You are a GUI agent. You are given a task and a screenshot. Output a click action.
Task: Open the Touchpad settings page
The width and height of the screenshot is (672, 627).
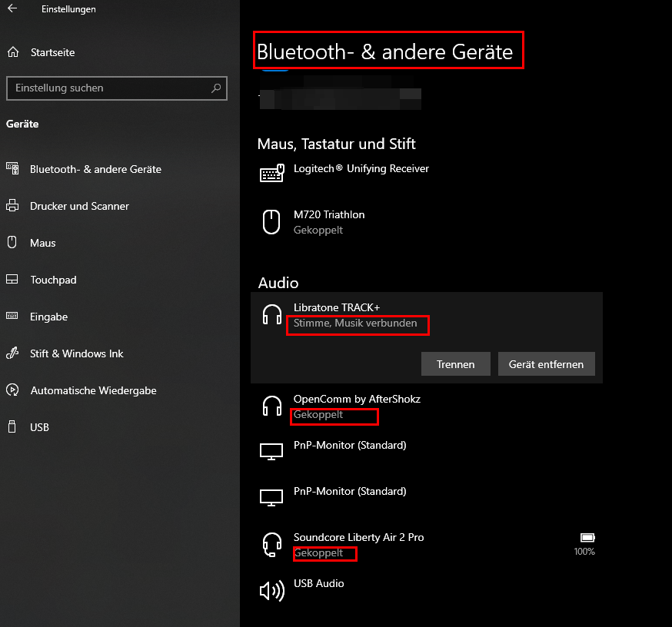coord(53,280)
